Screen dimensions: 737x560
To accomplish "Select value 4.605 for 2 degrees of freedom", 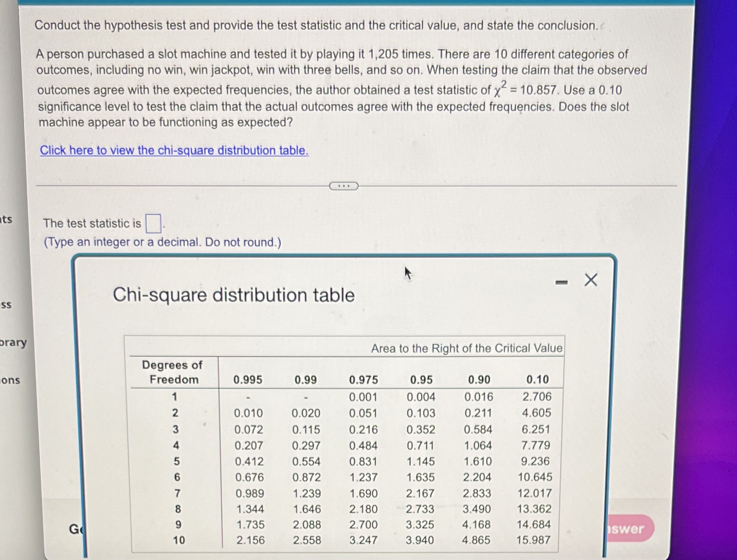I will (x=537, y=413).
